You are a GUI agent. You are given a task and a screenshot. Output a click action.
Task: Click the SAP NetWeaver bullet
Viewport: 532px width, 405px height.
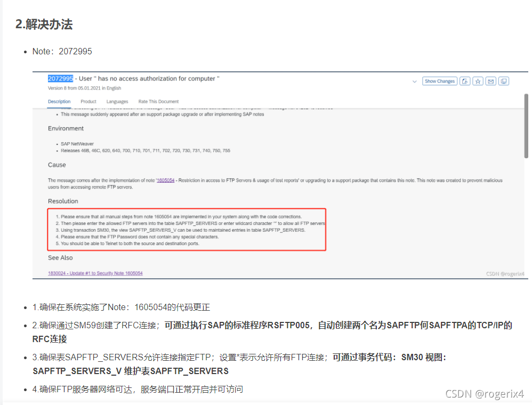pyautogui.click(x=77, y=144)
